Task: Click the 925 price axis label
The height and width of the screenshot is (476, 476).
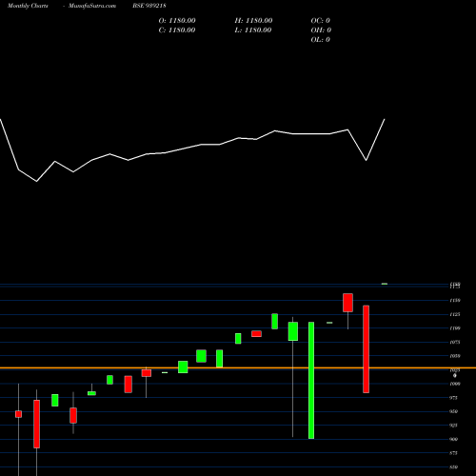Action: coord(454,426)
